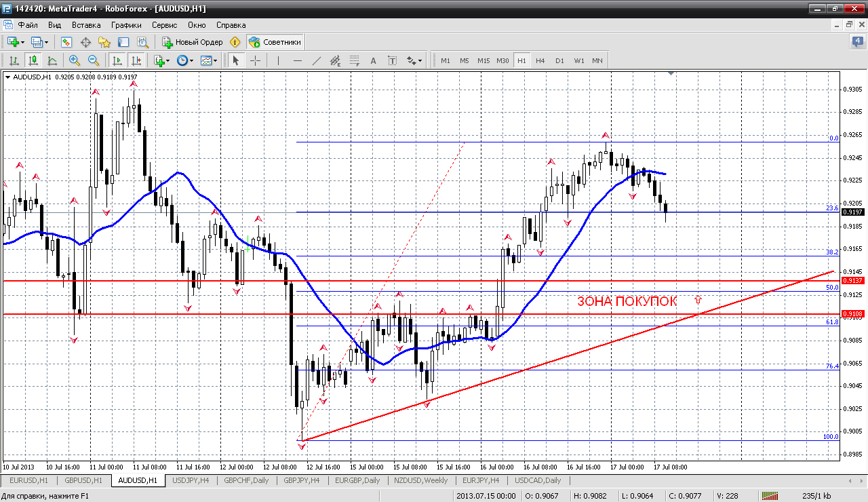This screenshot has width=868, height=502.
Task: Switch to the EURUSD,H1 chart tab
Action: [x=28, y=480]
